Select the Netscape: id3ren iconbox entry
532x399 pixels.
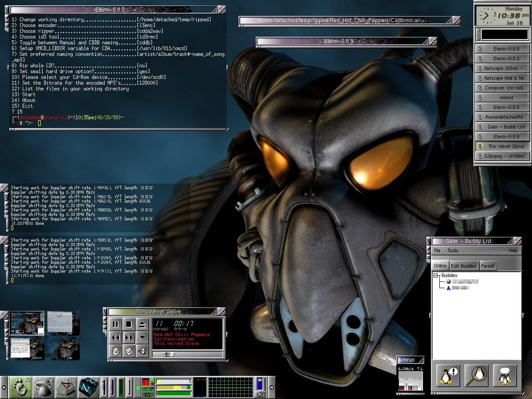coord(502,68)
